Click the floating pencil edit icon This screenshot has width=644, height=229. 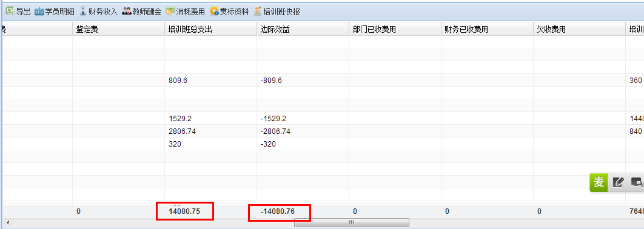point(618,182)
